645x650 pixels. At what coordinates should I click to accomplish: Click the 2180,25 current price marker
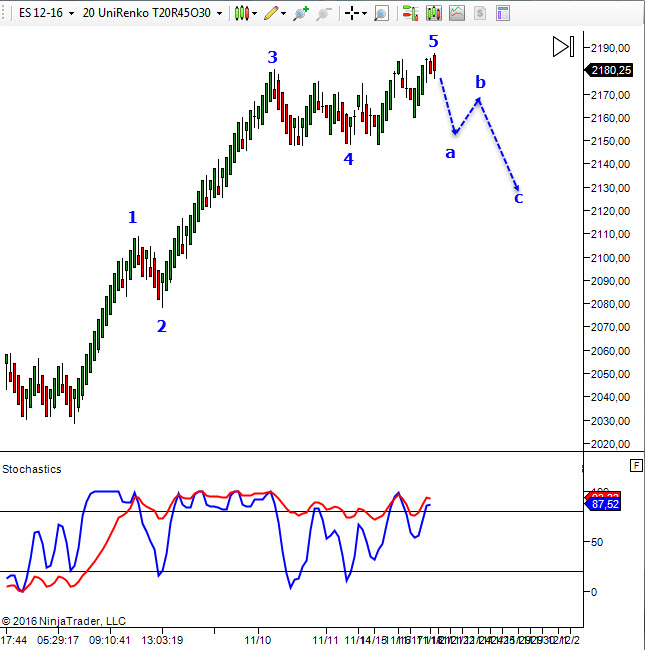(609, 70)
